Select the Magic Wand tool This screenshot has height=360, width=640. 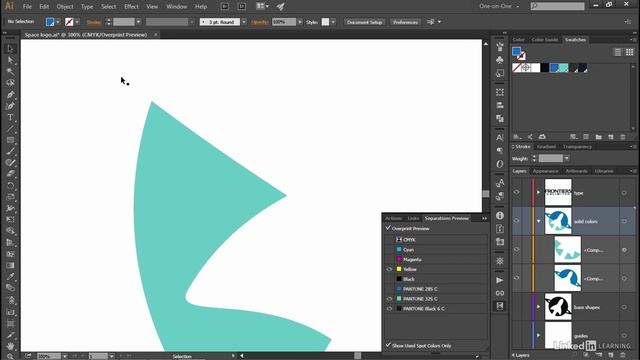(11, 71)
